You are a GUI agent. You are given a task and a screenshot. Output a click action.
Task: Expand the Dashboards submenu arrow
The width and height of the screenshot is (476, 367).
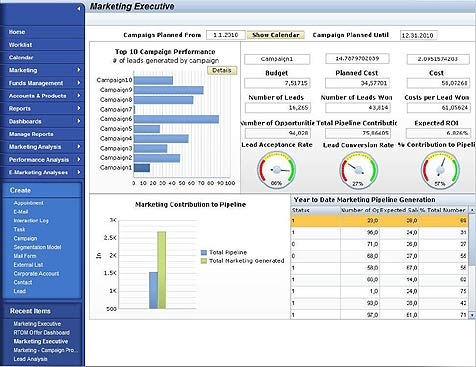[x=79, y=121]
